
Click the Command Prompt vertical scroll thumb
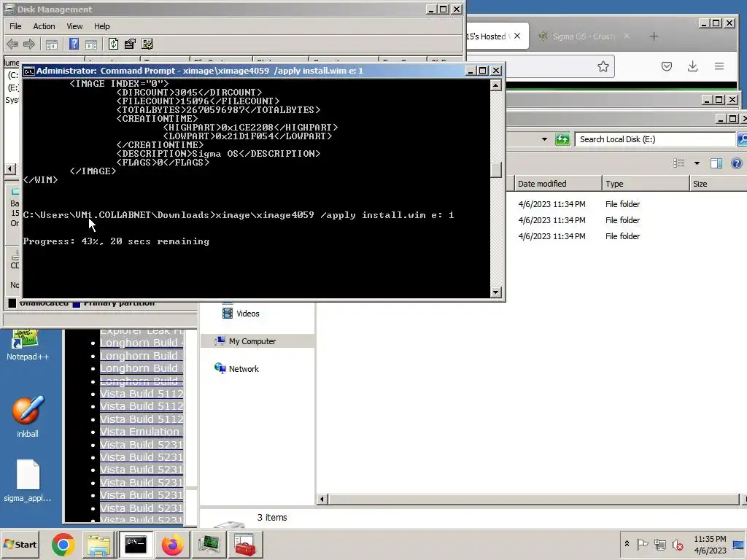496,169
